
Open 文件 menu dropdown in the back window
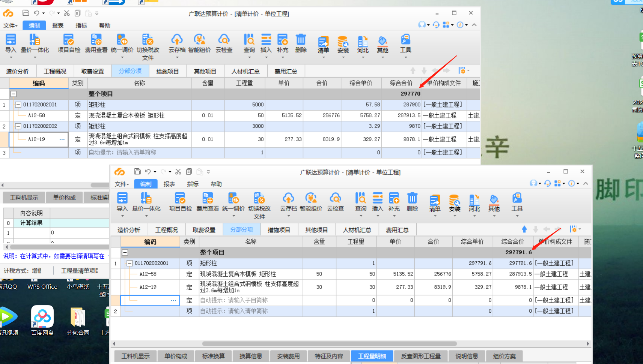pyautogui.click(x=10, y=25)
